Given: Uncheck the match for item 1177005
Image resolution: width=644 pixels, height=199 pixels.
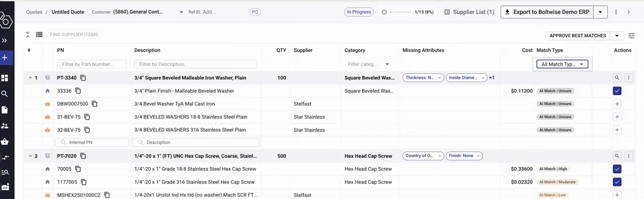Looking at the screenshot, I should pyautogui.click(x=617, y=182).
